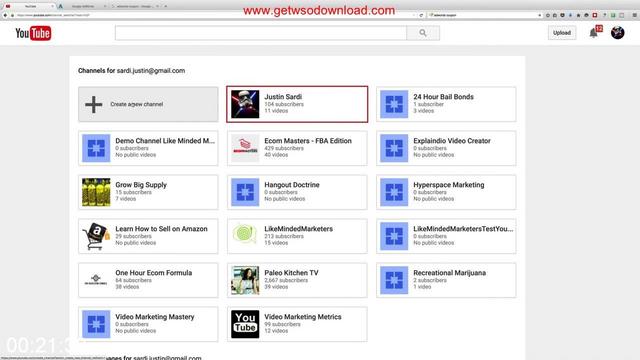This screenshot has width=640, height=360.
Task: Click Video Marketing Mastery channel icon
Action: click(x=96, y=324)
